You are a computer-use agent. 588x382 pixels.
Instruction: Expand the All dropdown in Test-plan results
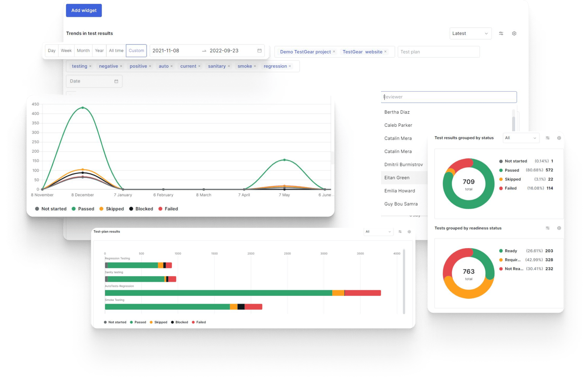pos(378,232)
